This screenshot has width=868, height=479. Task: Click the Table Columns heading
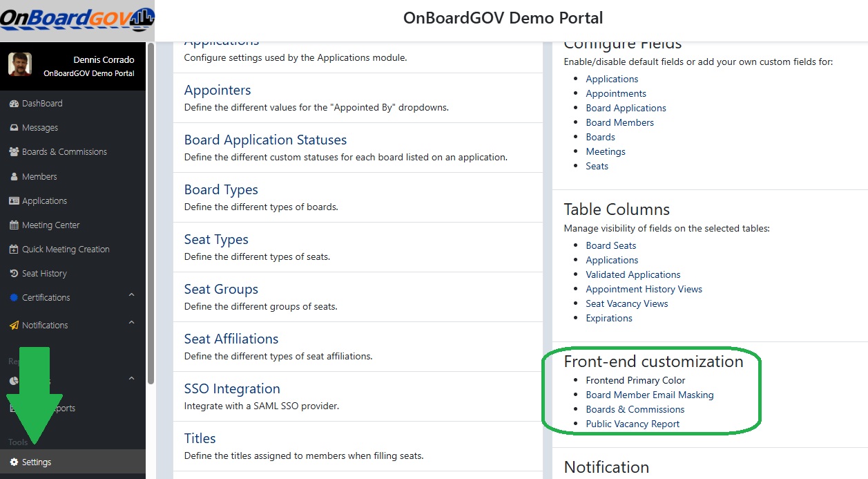[x=617, y=209]
